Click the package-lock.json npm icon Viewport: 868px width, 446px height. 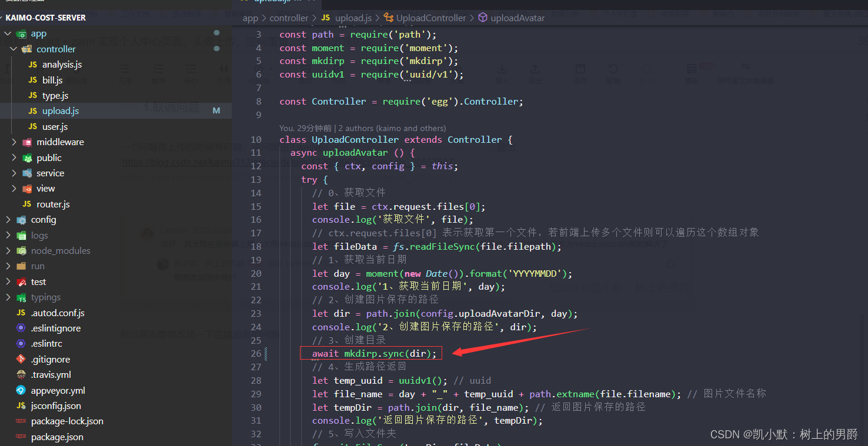[21, 421]
